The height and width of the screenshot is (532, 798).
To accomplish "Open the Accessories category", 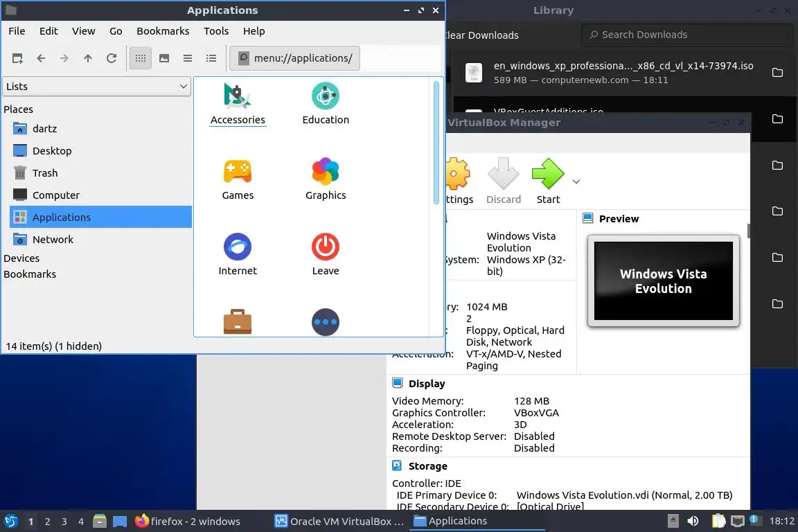I will tap(238, 105).
